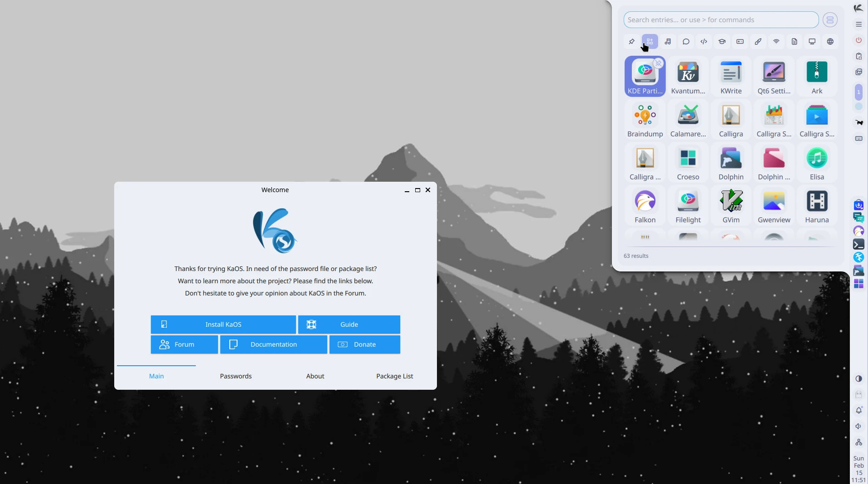Open the volume control in the side panel

(858, 426)
